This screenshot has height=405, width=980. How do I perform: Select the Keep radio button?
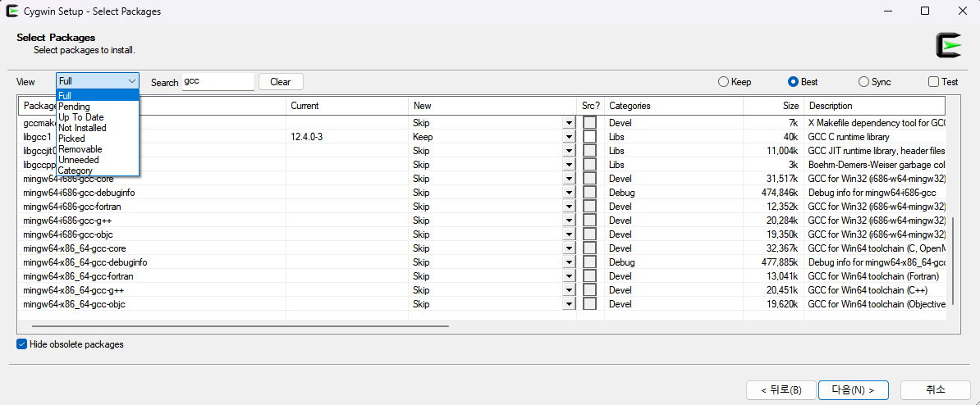point(723,82)
